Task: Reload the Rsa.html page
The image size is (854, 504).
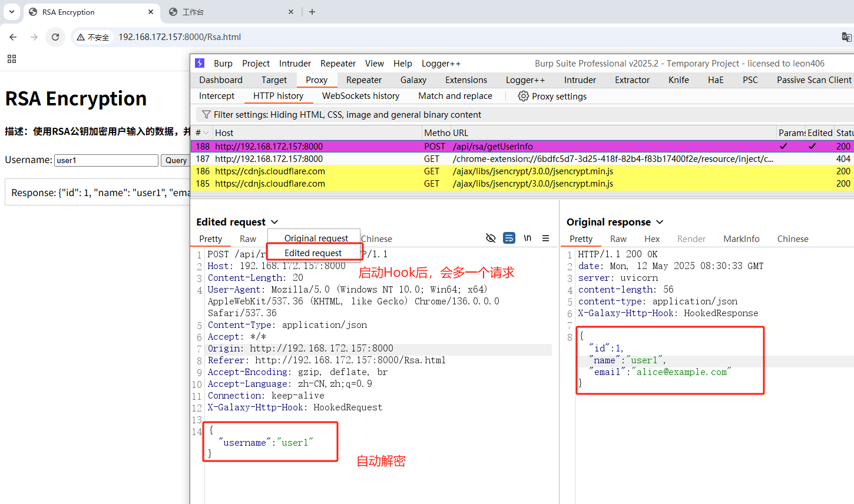Action: [x=55, y=37]
